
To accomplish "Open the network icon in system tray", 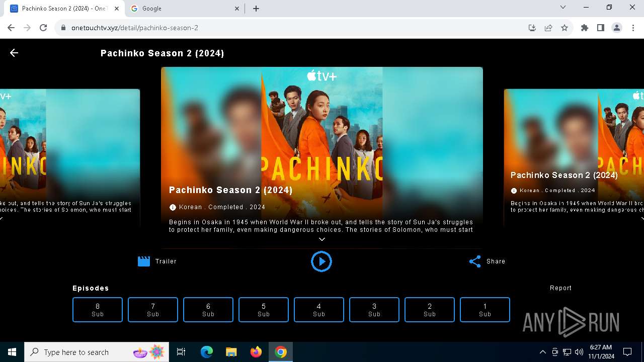I will 567,352.
